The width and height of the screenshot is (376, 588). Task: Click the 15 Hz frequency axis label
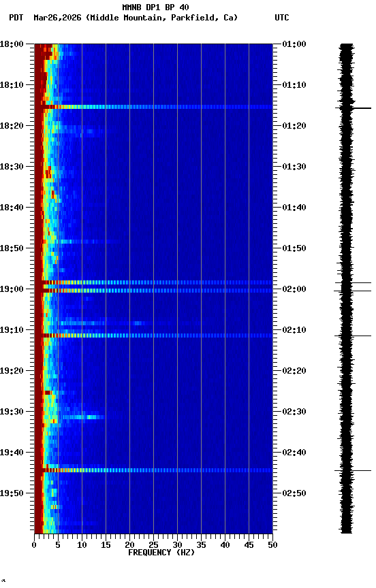(x=106, y=545)
